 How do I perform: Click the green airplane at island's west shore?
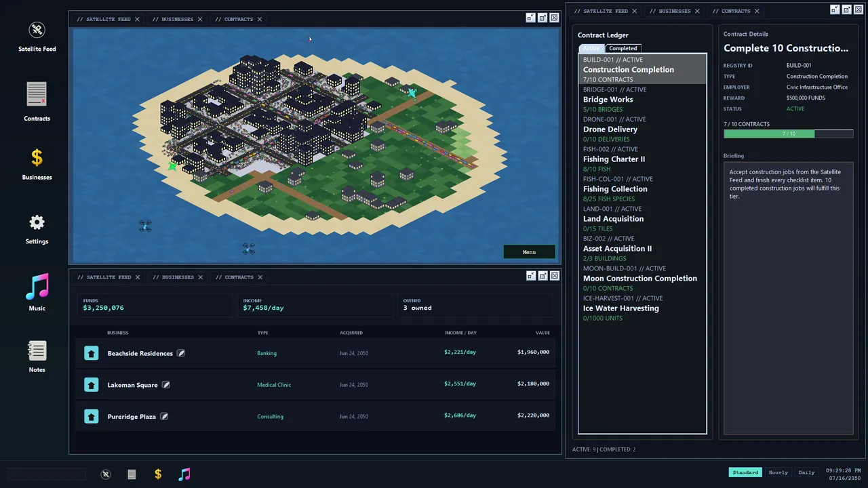pos(172,166)
